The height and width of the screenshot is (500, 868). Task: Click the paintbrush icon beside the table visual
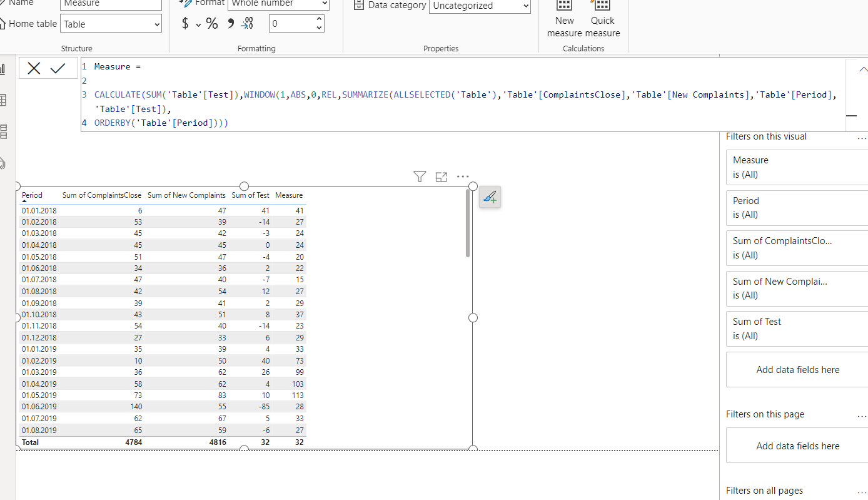pyautogui.click(x=490, y=197)
